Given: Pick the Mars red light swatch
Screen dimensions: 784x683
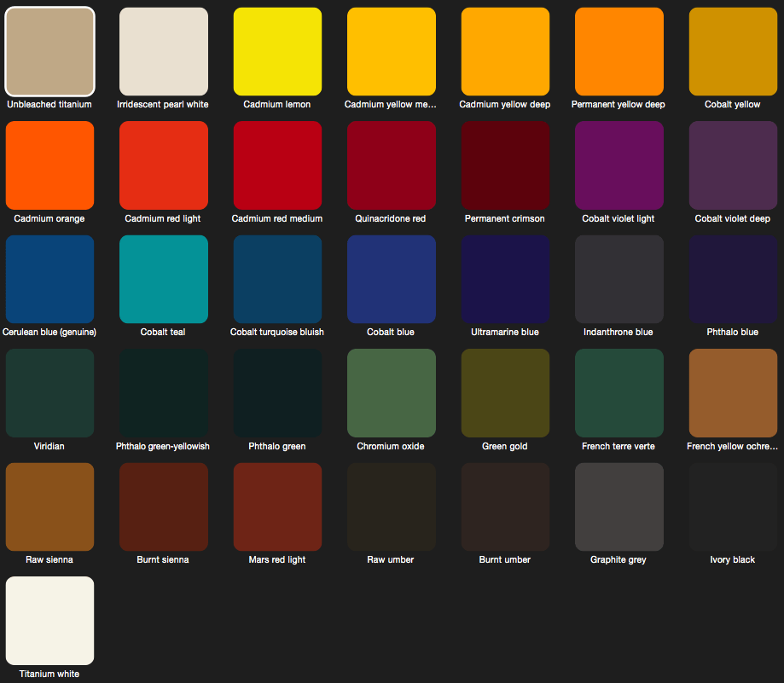Looking at the screenshot, I should [x=277, y=506].
